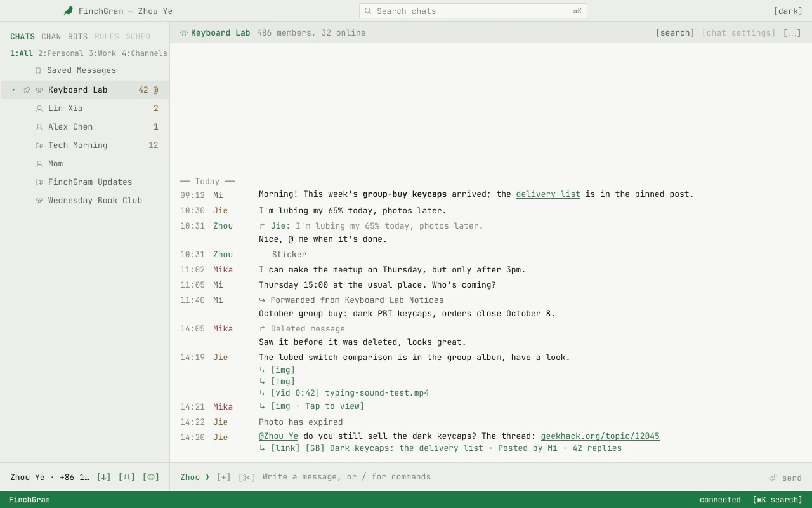Click the bookmark icon beside Saved Messages
The height and width of the screenshot is (508, 812).
[38, 70]
